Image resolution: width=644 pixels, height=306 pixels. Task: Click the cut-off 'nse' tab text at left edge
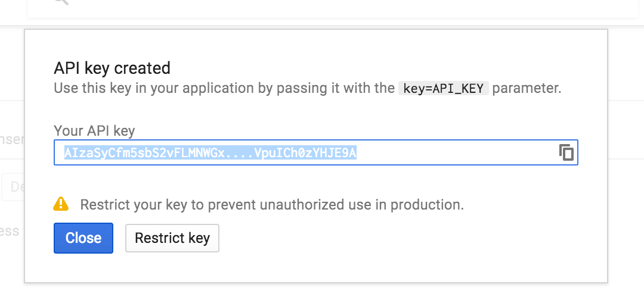click(x=13, y=139)
